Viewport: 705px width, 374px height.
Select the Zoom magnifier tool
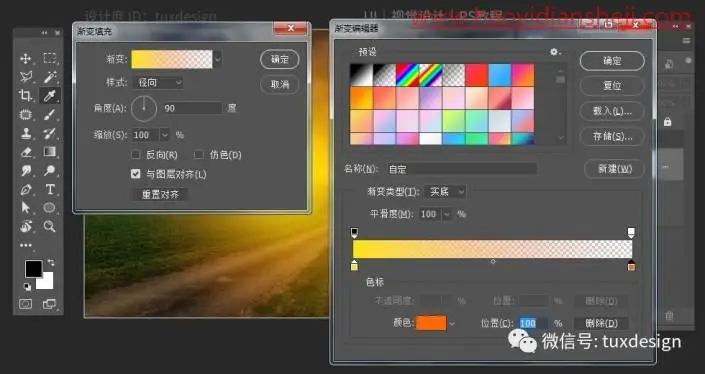[49, 226]
